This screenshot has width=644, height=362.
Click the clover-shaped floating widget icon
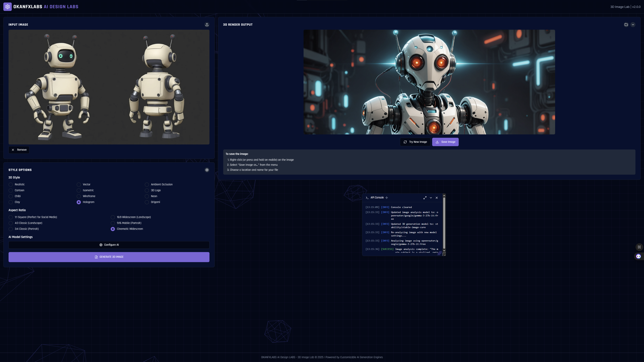[x=639, y=247]
